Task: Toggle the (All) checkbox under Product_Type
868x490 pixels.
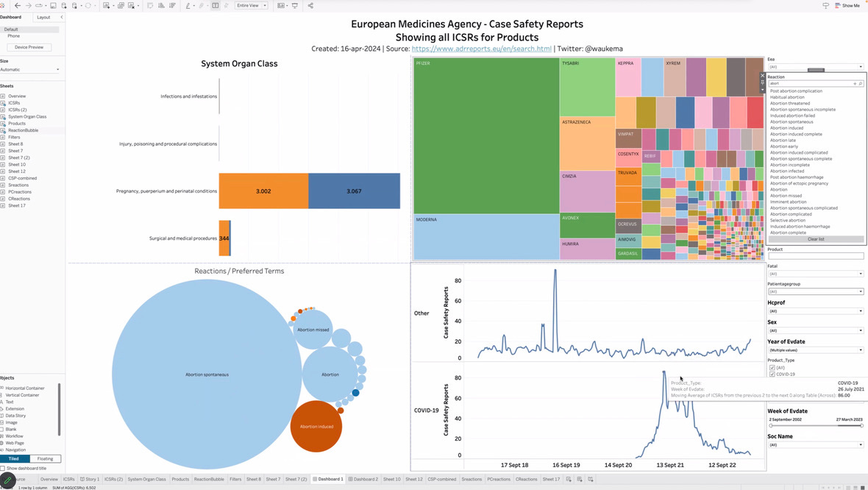Action: (x=772, y=368)
